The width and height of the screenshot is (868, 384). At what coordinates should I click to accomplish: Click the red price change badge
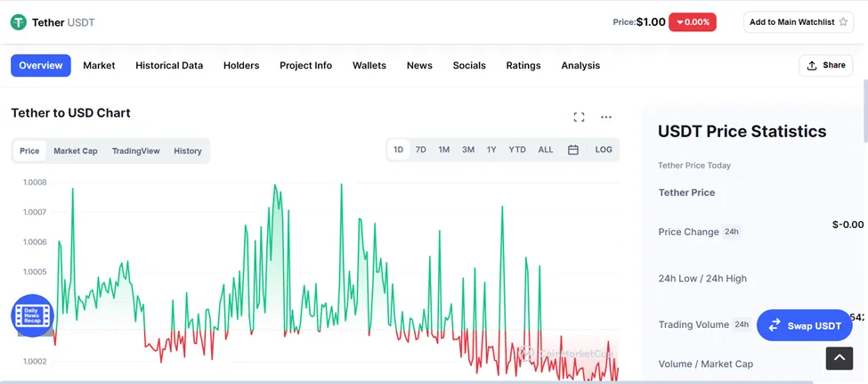(x=693, y=22)
